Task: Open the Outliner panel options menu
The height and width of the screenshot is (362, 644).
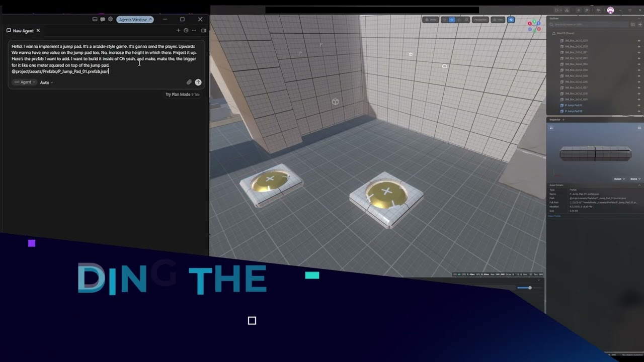Action: coord(639,18)
